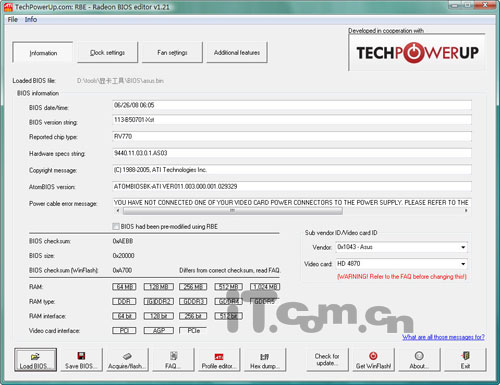500x385 pixels.
Task: Open the Info menu
Action: (31, 19)
